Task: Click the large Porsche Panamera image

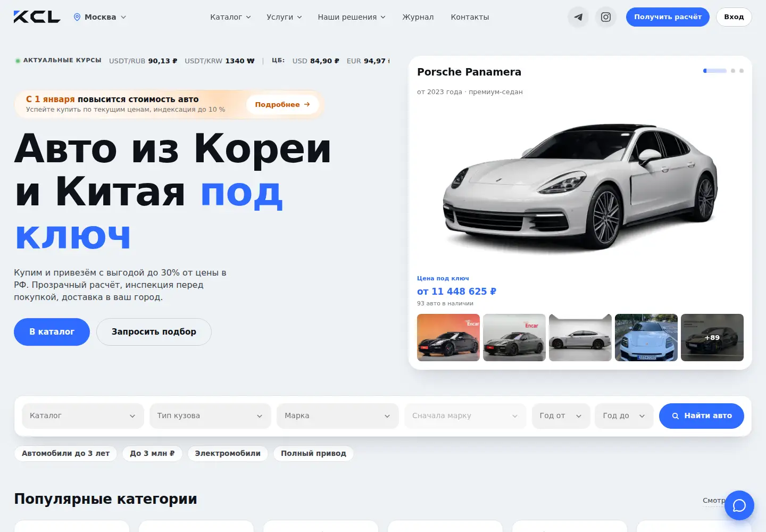Action: tap(580, 186)
